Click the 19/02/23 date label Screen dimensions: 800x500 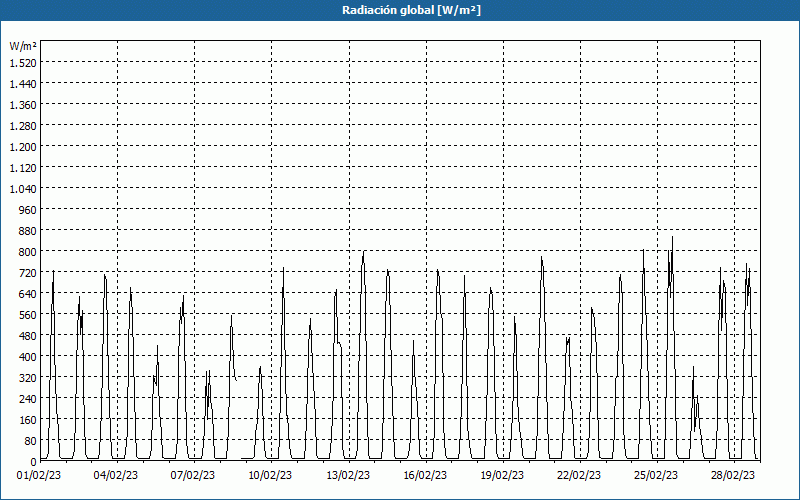[503, 475]
